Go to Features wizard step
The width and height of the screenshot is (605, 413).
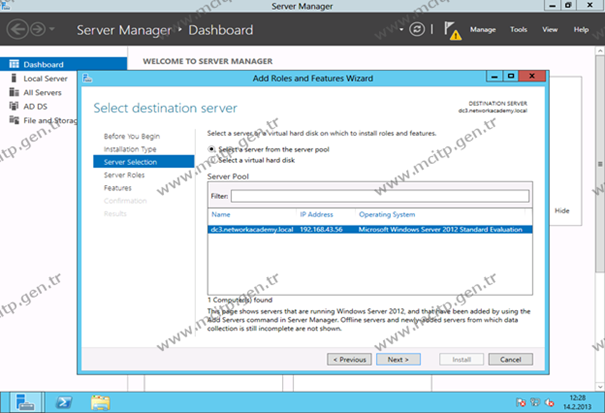(x=118, y=188)
